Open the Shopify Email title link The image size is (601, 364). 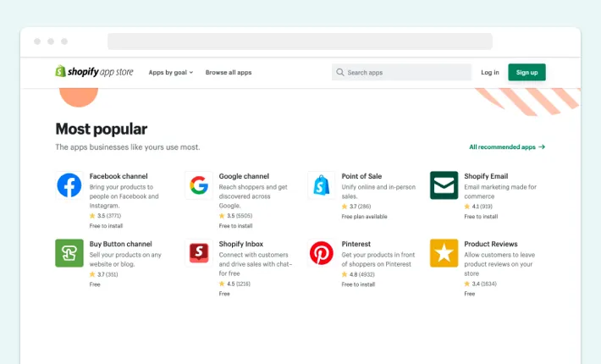click(x=486, y=176)
